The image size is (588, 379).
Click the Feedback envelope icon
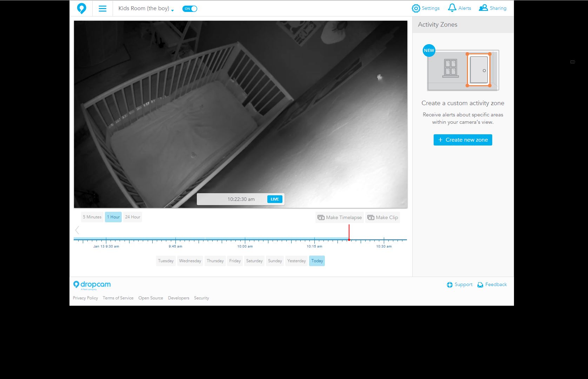pos(480,285)
